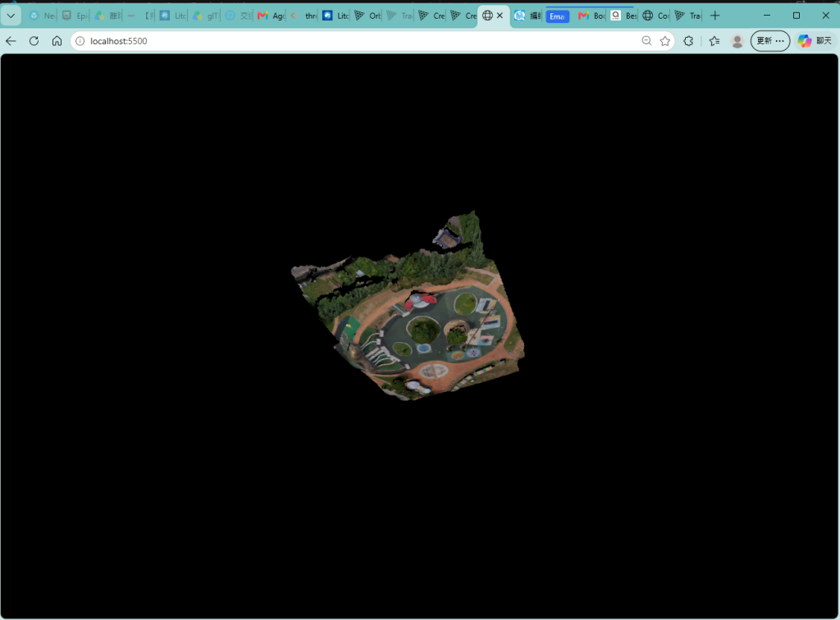The width and height of the screenshot is (840, 620).
Task: Switch to the Ne tab
Action: (x=42, y=16)
